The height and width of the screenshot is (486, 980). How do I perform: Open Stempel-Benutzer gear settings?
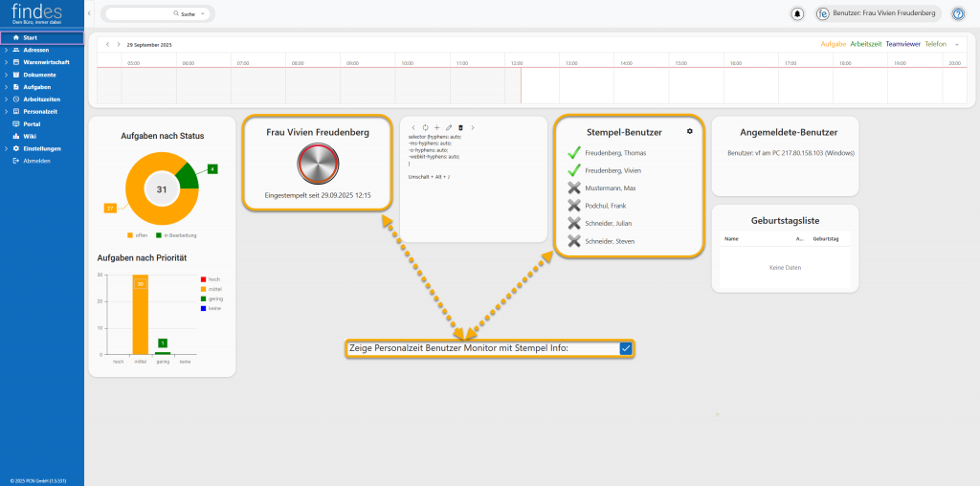pyautogui.click(x=689, y=131)
